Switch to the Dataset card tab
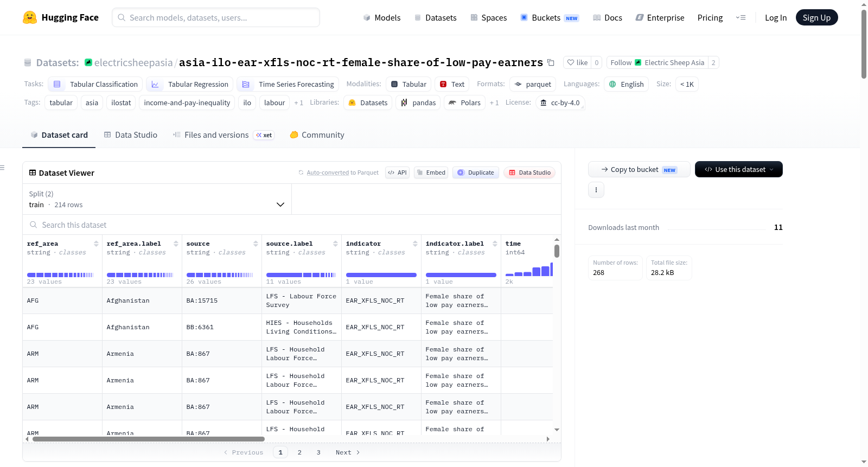868x467 pixels. coord(59,135)
